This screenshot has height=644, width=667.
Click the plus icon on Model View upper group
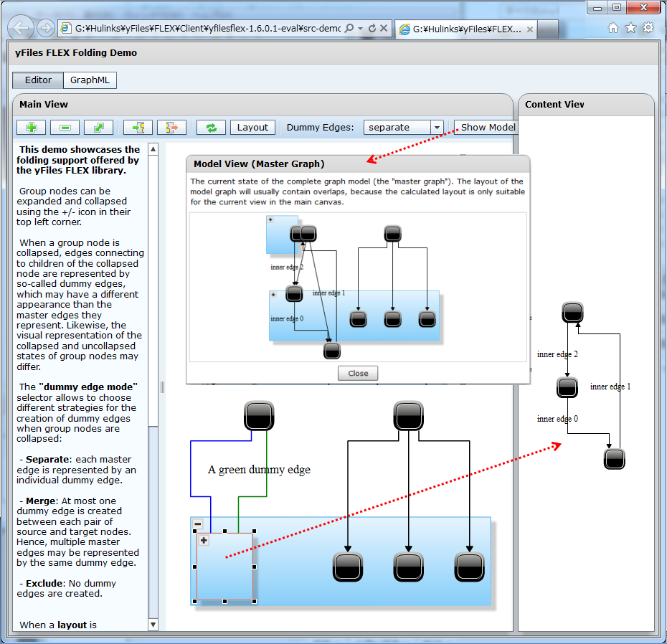(x=270, y=220)
